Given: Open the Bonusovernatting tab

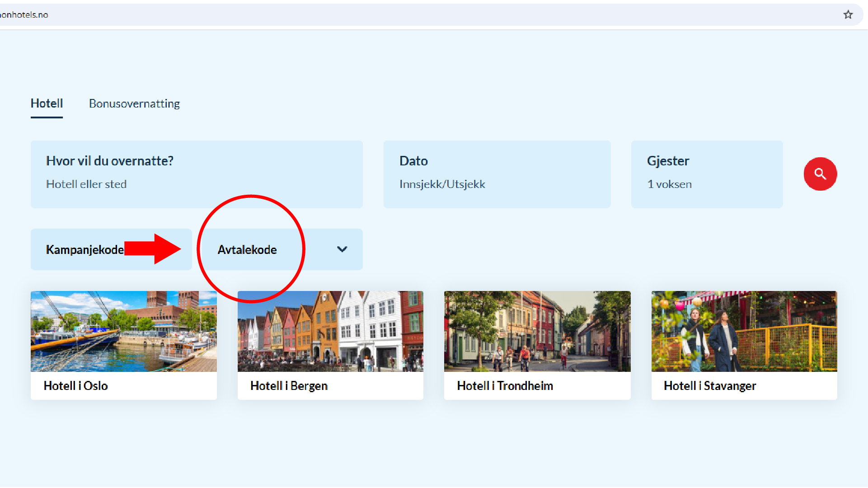Looking at the screenshot, I should coord(134,103).
